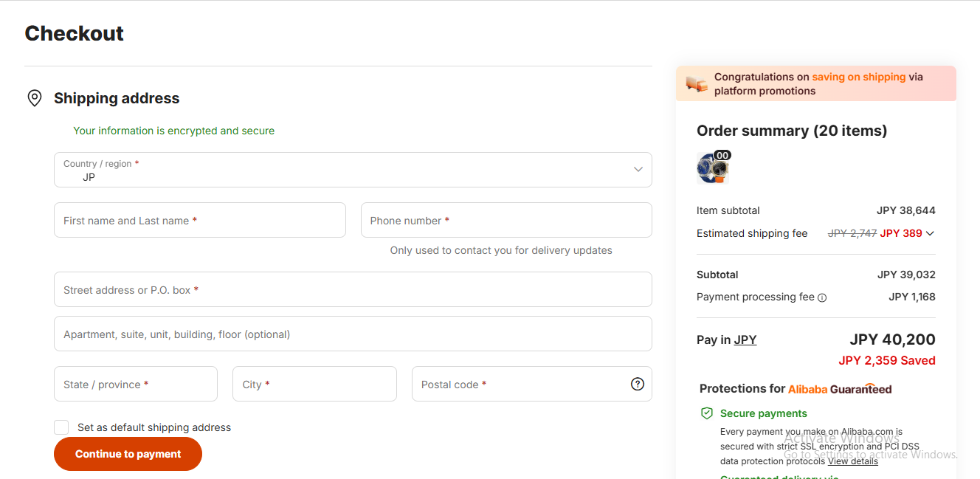The image size is (980, 479).
Task: Click the Alibaba Guaranteed logo
Action: 838,388
